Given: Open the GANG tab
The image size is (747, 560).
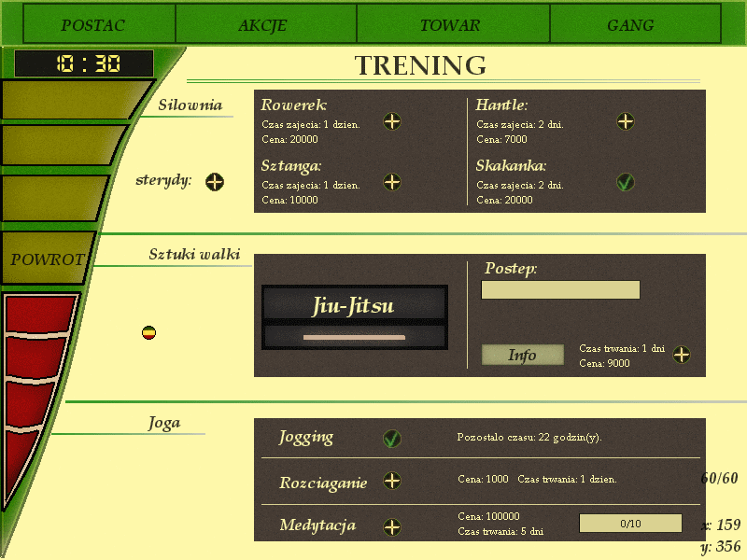Looking at the screenshot, I should [x=630, y=25].
